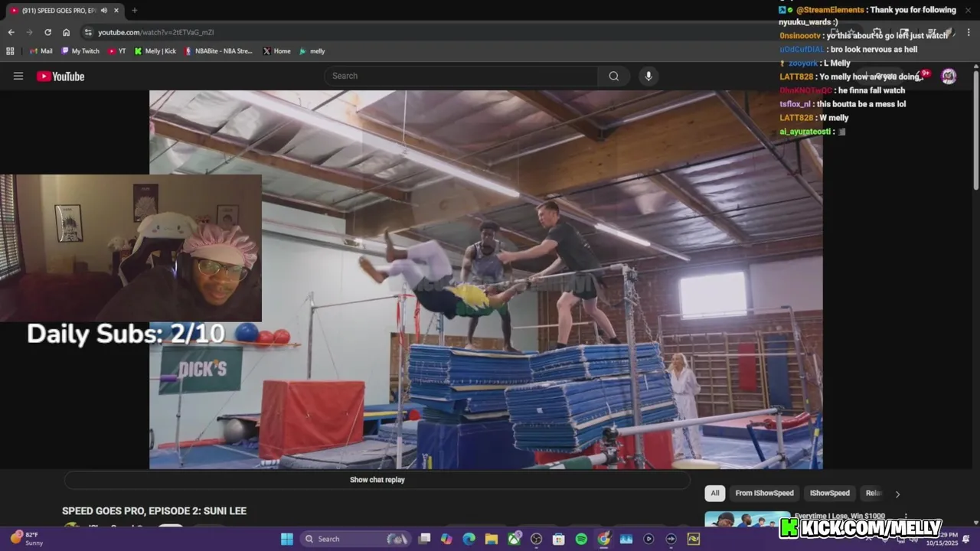Click the YouTube video player area
980x551 pixels.
coord(485,279)
